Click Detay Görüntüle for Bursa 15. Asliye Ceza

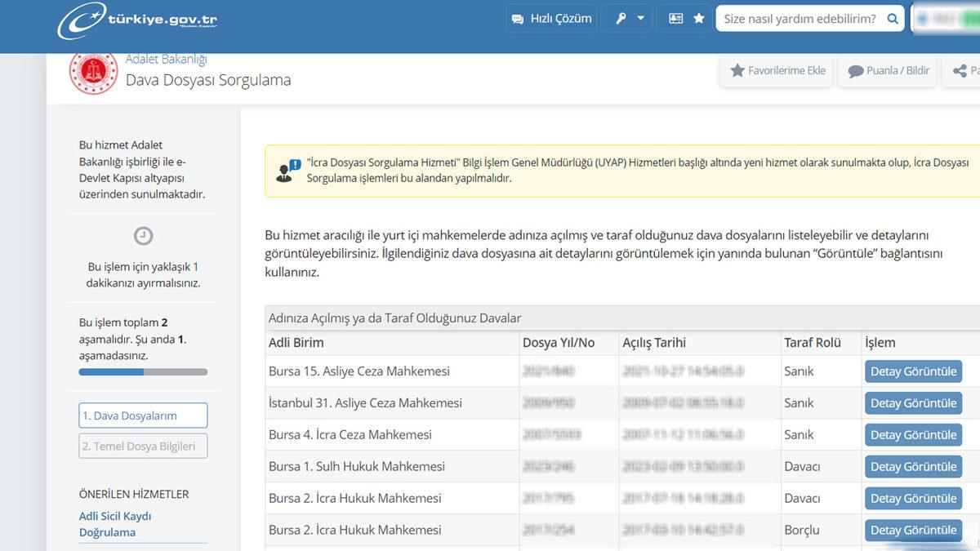[913, 371]
